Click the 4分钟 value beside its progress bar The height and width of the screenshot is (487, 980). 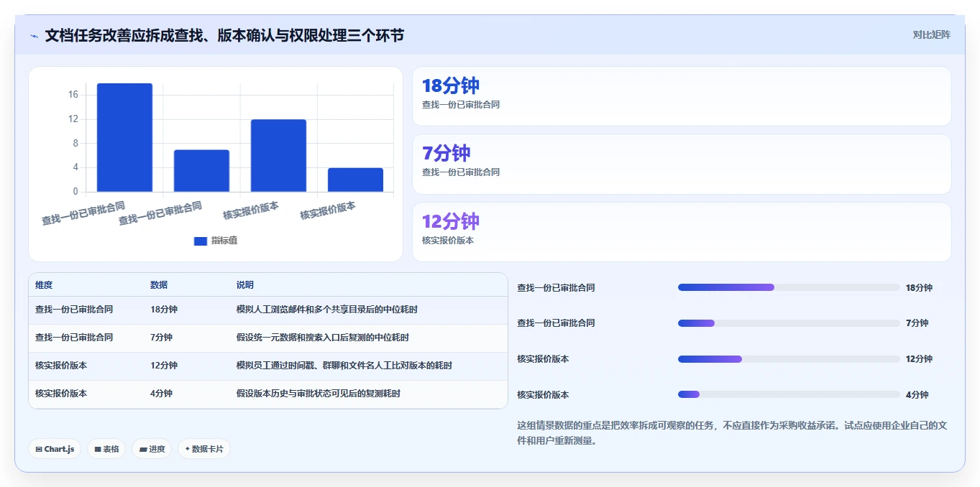pyautogui.click(x=917, y=394)
